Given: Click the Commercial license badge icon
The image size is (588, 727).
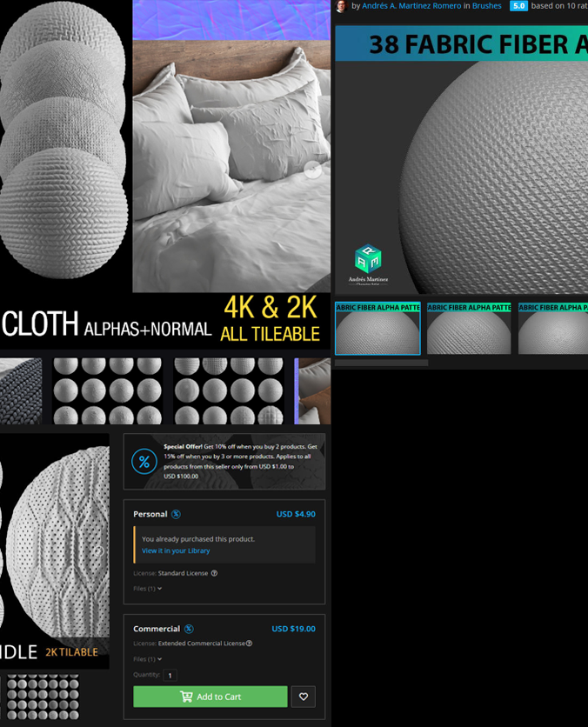Looking at the screenshot, I should coord(189,629).
